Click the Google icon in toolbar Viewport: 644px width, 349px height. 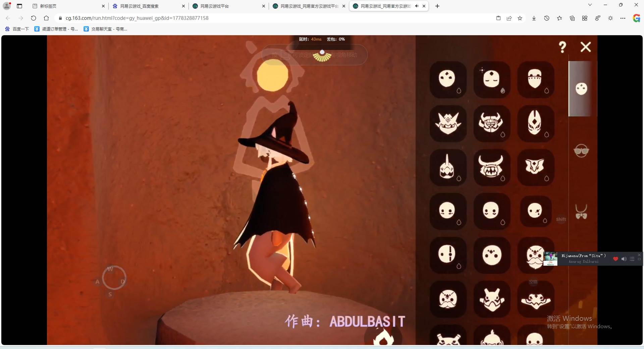pyautogui.click(x=636, y=18)
